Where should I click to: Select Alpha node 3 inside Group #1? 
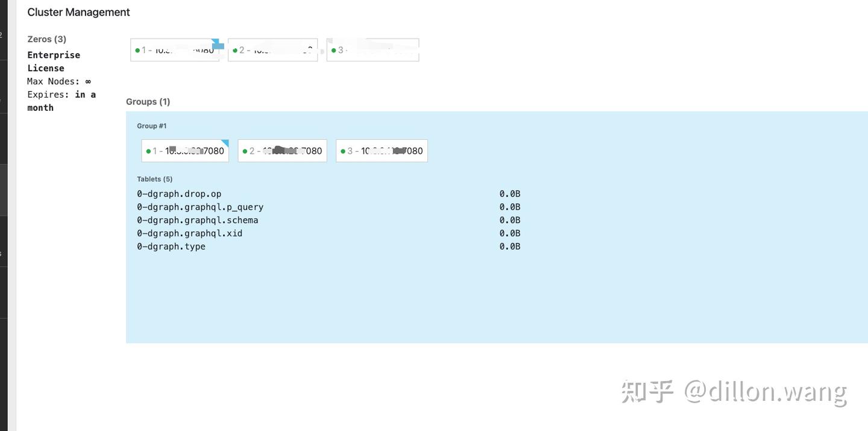[x=381, y=151]
